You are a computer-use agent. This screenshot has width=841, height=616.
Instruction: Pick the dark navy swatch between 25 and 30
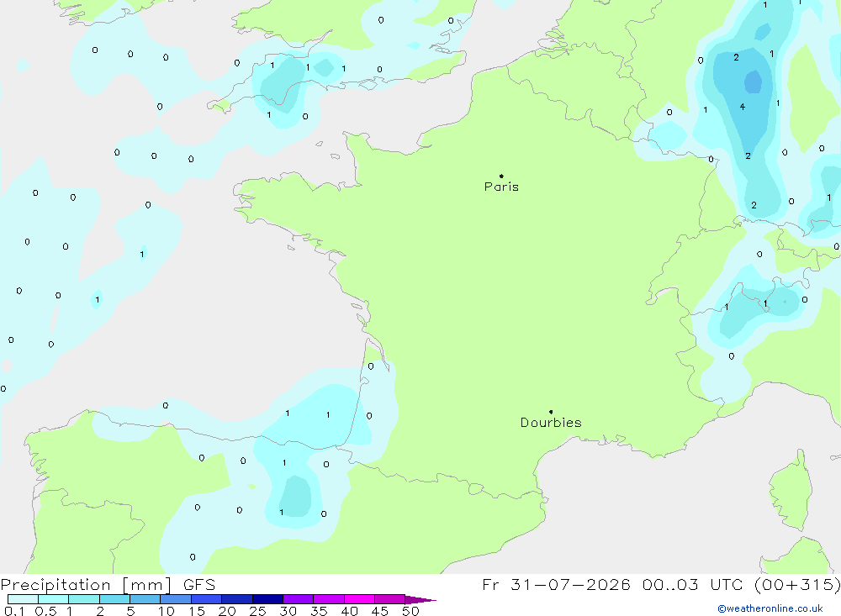[x=267, y=599]
